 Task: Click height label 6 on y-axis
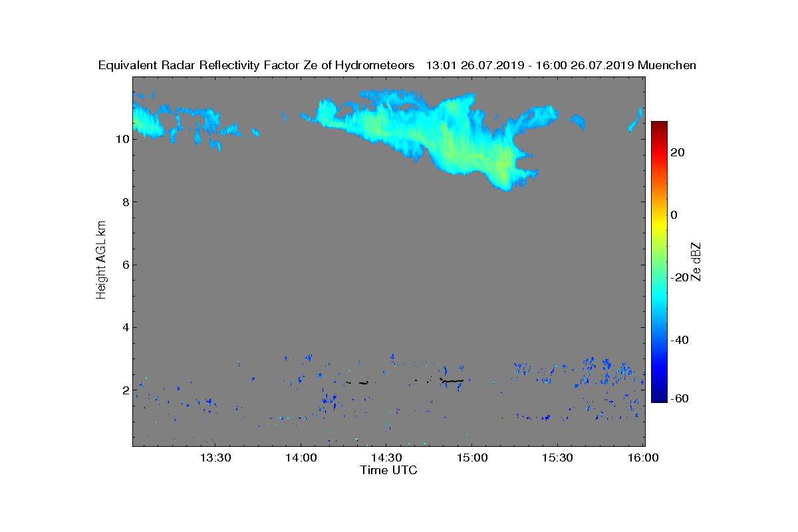tap(125, 265)
